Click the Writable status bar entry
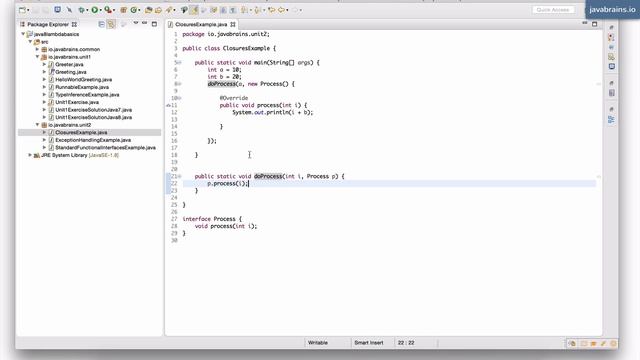The width and height of the screenshot is (640, 360). (318, 343)
